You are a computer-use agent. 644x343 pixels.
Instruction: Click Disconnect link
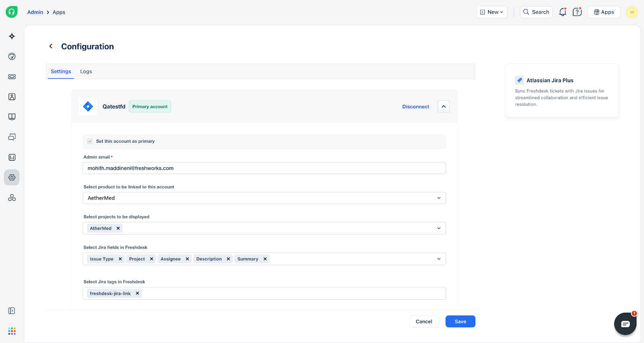click(x=416, y=106)
